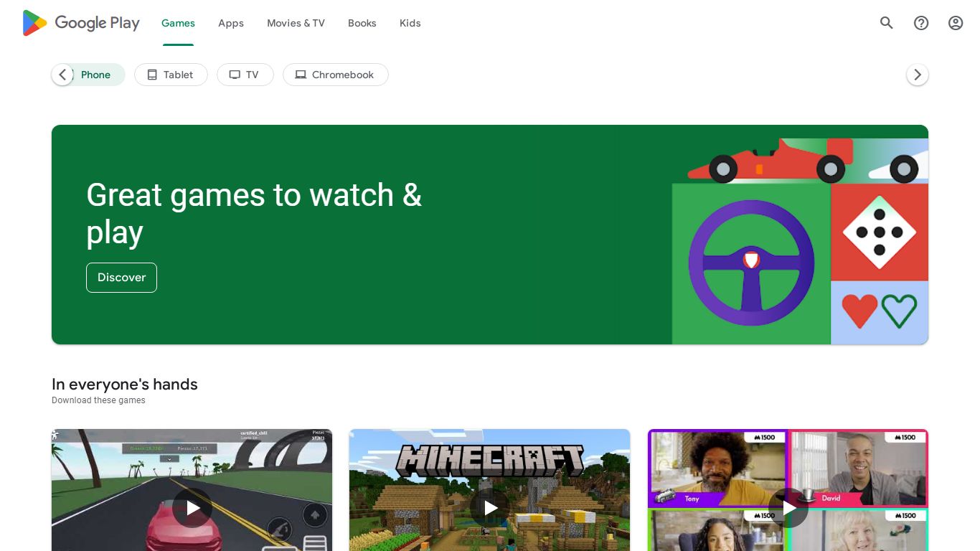Go to the Books tab

coord(362,23)
